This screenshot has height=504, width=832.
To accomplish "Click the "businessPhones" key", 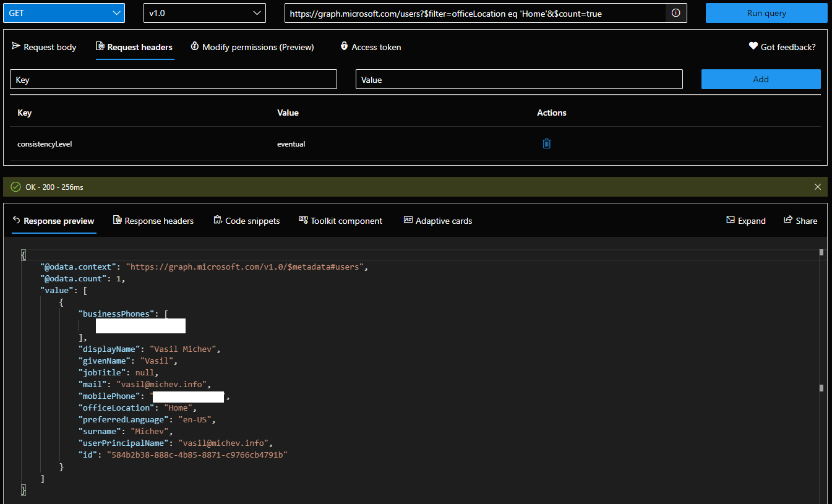I will click(116, 314).
